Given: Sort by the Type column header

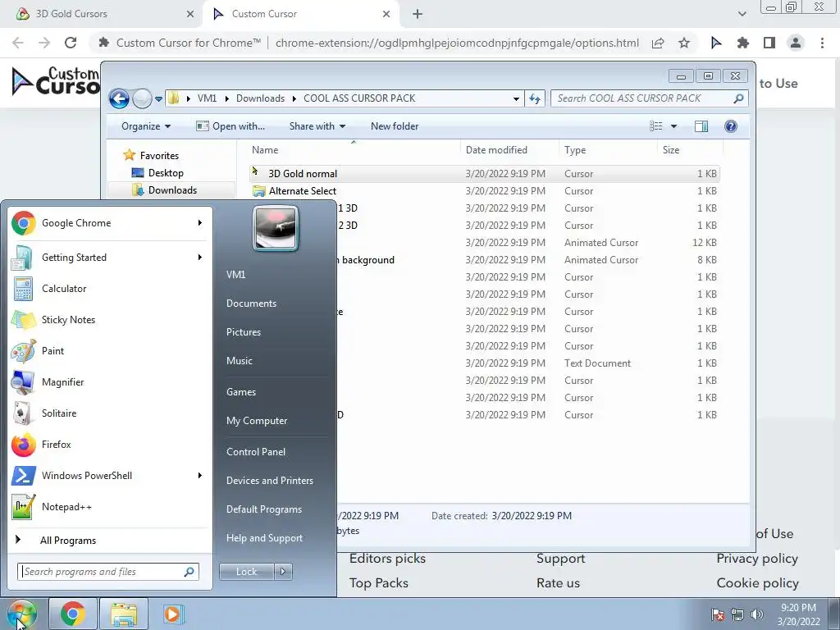Looking at the screenshot, I should [x=608, y=150].
